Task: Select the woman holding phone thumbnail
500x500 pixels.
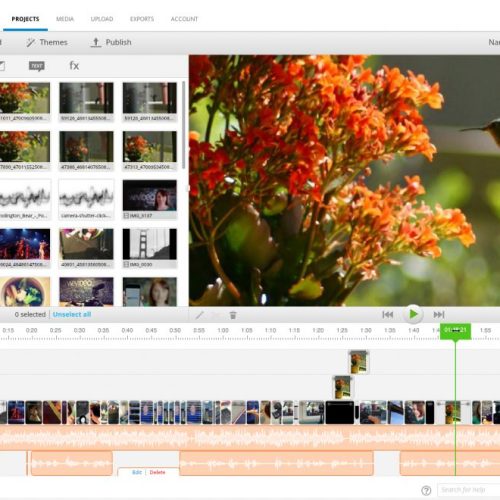Action: [x=150, y=292]
